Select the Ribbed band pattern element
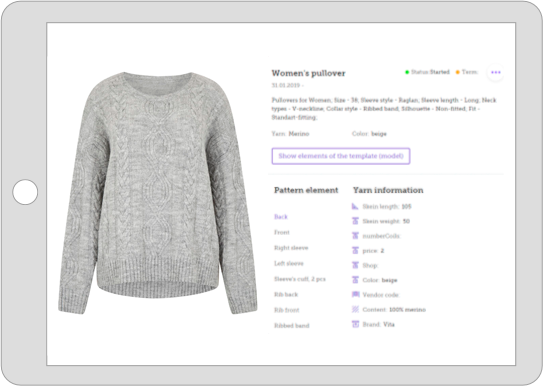Viewport: 543px width, 386px height. coord(292,326)
